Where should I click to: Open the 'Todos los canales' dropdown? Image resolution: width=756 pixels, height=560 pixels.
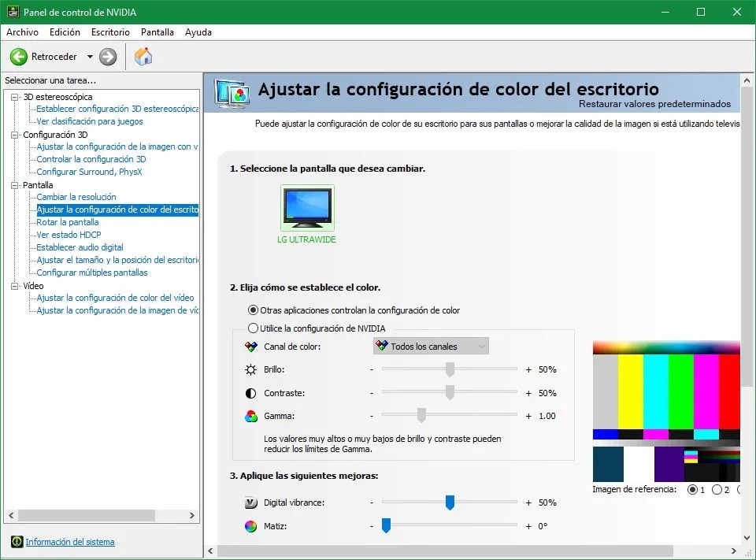point(480,346)
